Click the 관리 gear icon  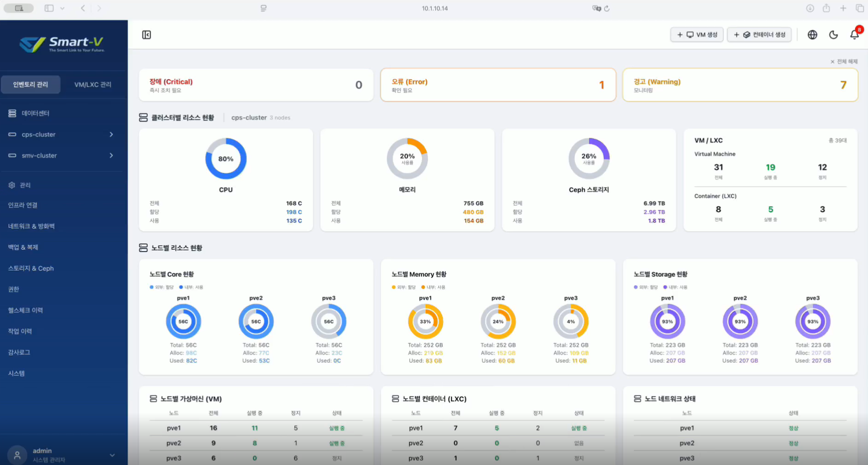(x=12, y=185)
